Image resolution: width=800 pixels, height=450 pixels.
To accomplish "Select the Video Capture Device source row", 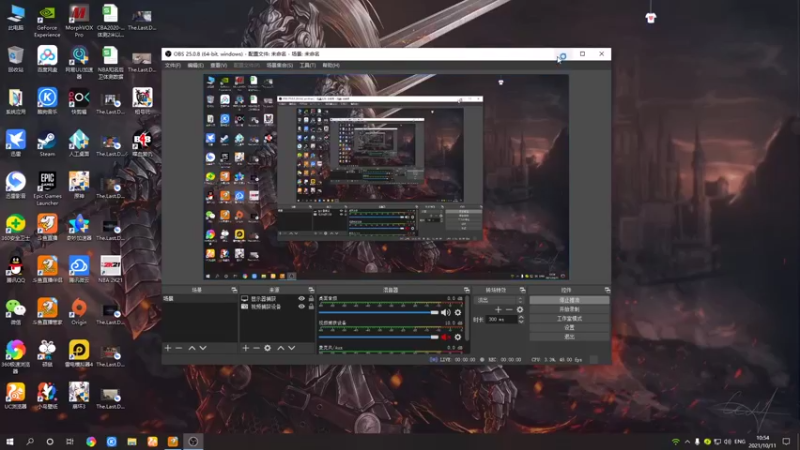I will (277, 307).
